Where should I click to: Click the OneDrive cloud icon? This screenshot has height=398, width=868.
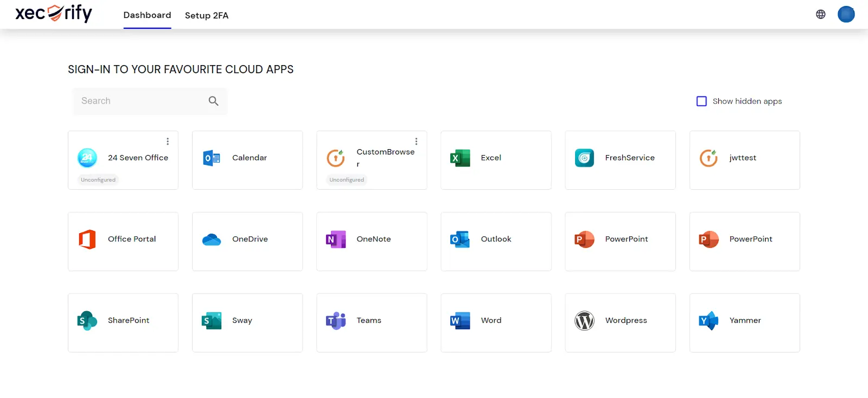coord(212,239)
